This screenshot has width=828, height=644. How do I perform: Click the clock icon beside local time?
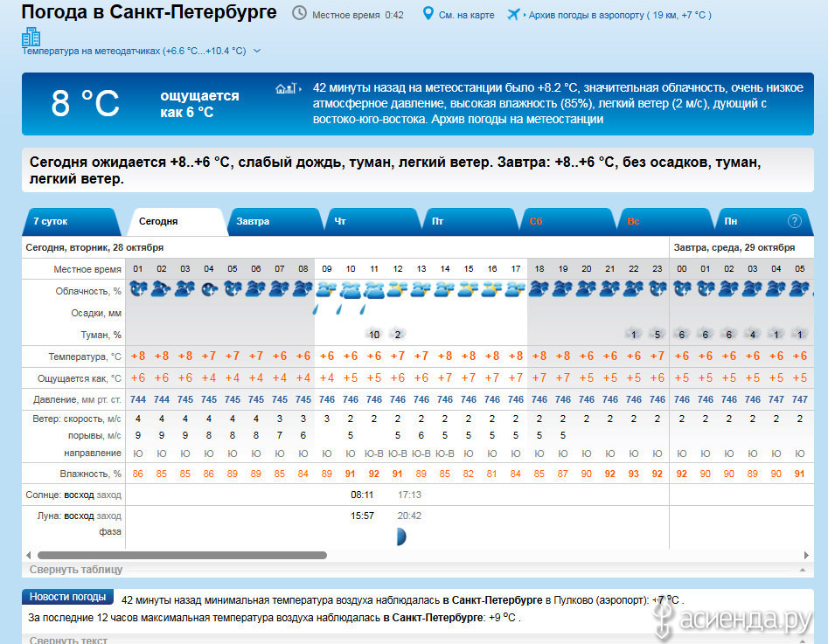point(299,14)
